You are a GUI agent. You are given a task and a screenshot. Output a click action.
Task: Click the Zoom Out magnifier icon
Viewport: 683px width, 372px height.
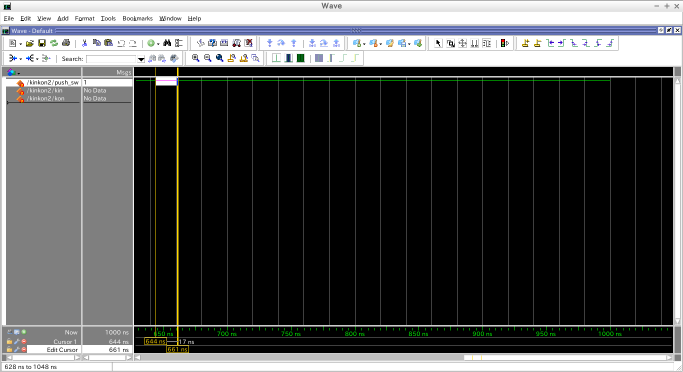[207, 58]
